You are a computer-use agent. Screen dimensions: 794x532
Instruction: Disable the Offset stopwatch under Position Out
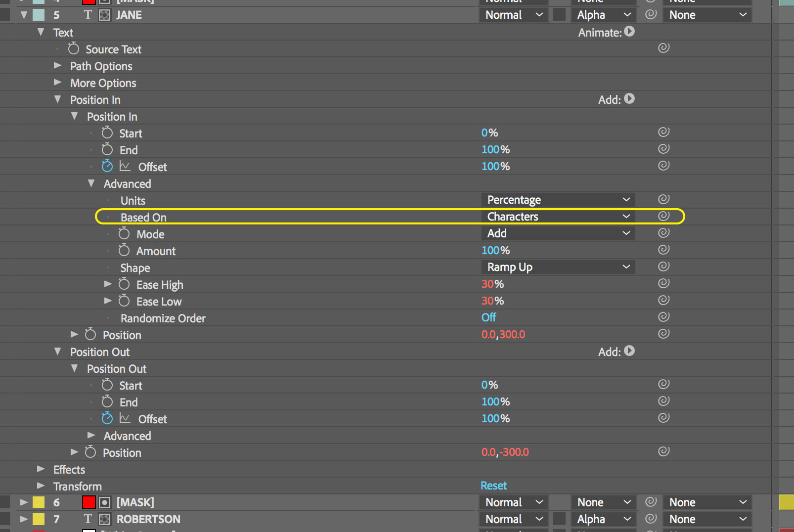(107, 418)
